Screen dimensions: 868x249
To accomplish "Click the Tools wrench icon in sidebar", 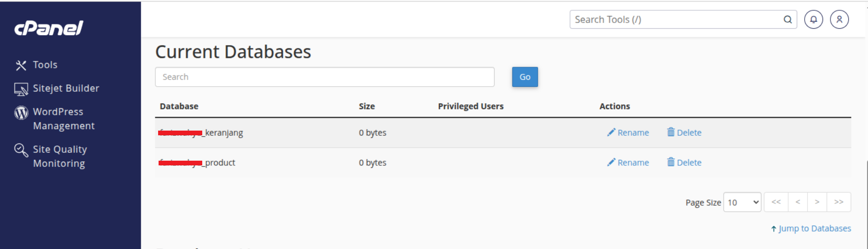I will 21,65.
